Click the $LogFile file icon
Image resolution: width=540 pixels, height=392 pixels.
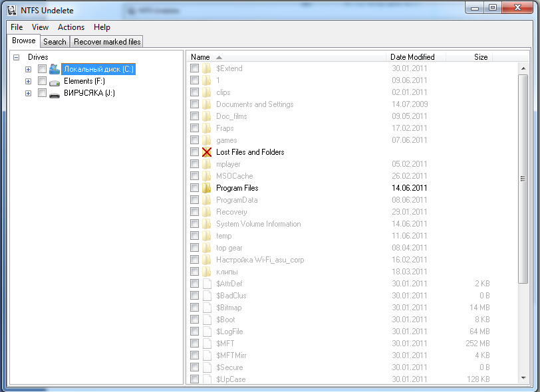click(x=207, y=332)
